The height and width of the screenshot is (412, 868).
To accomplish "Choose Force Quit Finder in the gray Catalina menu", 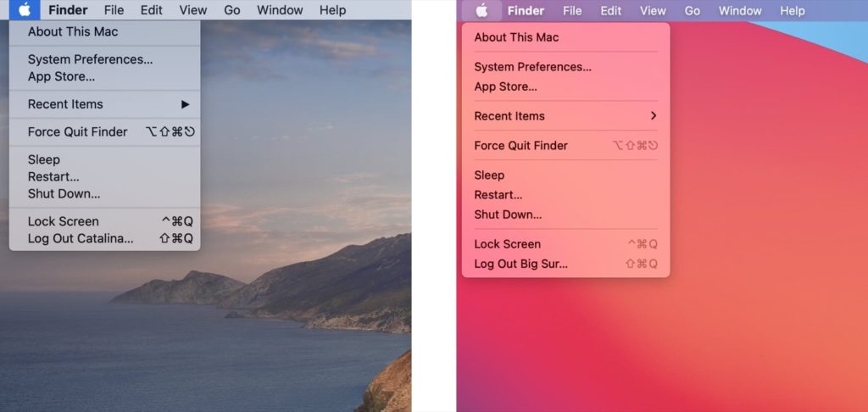I will [x=77, y=131].
